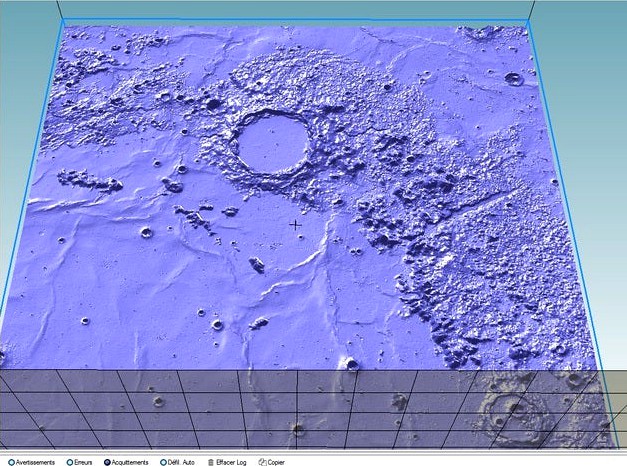
Task: Select the crater at the bottom center of the grid strip
Action: [297, 430]
